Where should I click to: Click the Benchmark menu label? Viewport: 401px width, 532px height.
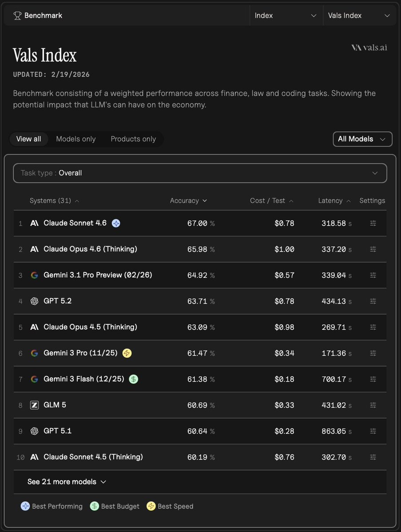pyautogui.click(x=43, y=15)
